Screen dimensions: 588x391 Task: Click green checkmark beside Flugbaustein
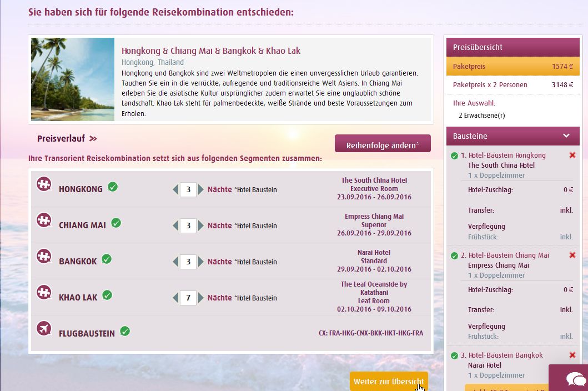125,332
